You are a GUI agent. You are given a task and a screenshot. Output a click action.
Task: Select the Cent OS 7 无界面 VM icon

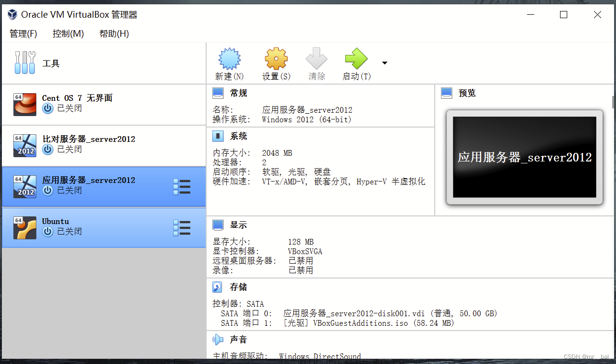(x=24, y=104)
